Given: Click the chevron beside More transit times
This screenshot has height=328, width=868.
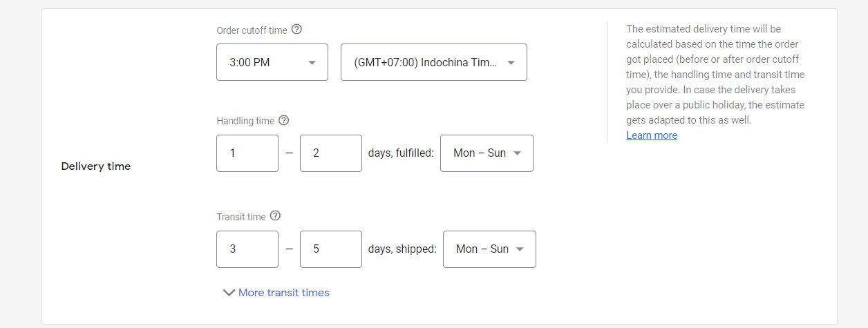Looking at the screenshot, I should (229, 293).
